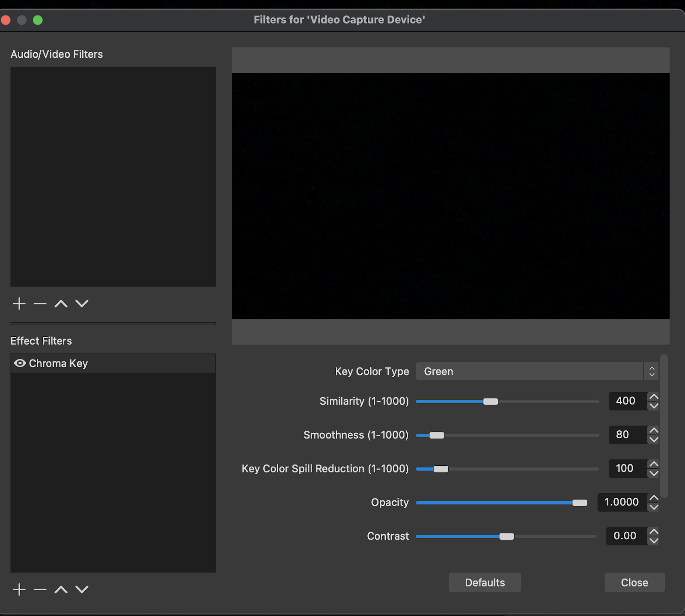The width and height of the screenshot is (685, 616).
Task: Increase the Similarity value with up stepper
Action: click(653, 396)
